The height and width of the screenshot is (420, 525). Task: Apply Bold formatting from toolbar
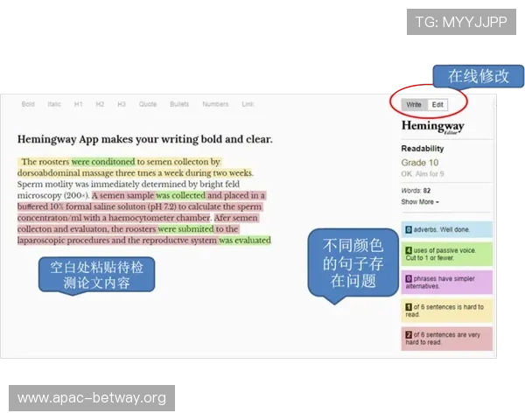coord(28,104)
